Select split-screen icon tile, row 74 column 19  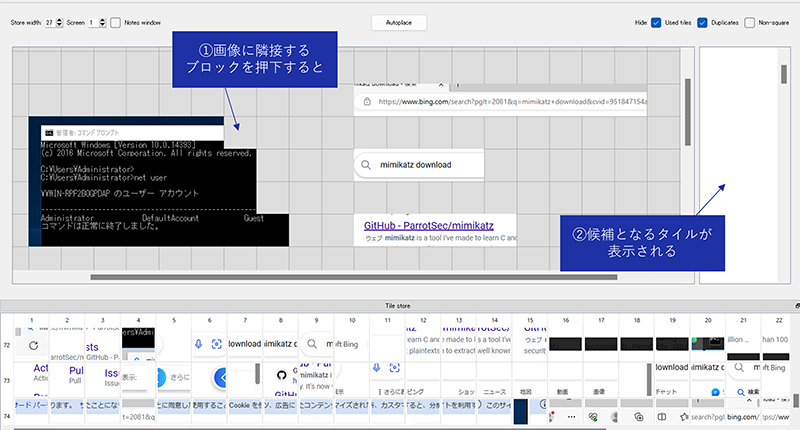(x=672, y=411)
